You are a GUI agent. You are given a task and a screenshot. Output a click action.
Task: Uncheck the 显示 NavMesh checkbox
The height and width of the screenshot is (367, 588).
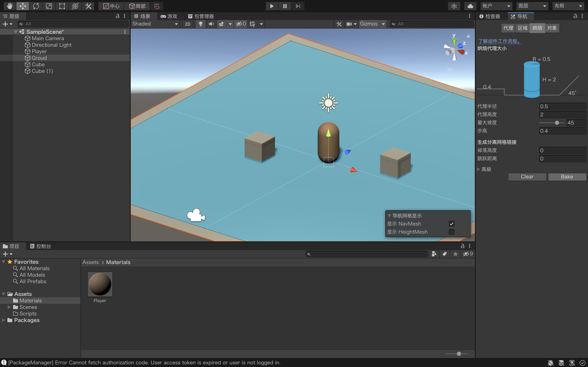click(451, 224)
